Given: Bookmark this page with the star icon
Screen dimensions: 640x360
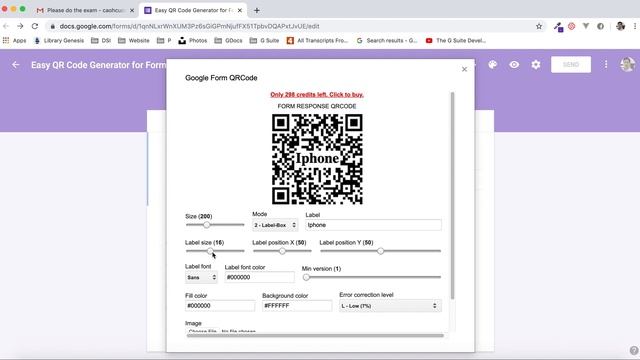Looking at the screenshot, I should pos(539,26).
